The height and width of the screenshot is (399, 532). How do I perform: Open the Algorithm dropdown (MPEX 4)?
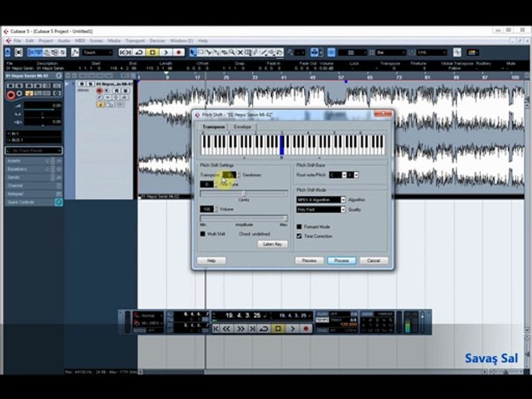coord(321,200)
